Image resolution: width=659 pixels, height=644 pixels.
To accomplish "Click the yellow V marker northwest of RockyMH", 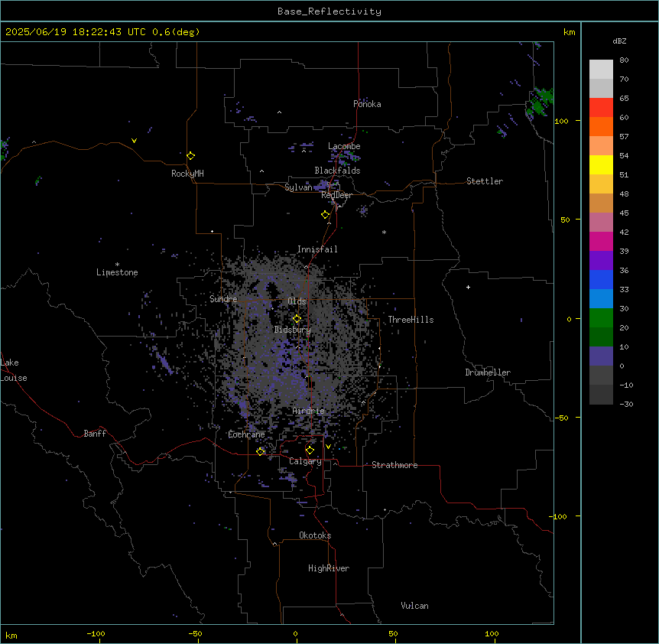I will [134, 141].
